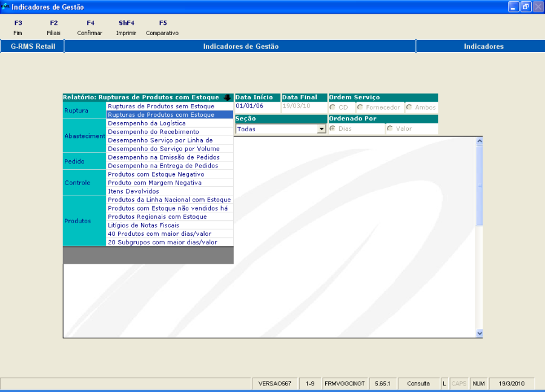
Task: Click the results scrollbar up arrow
Action: tap(480, 141)
